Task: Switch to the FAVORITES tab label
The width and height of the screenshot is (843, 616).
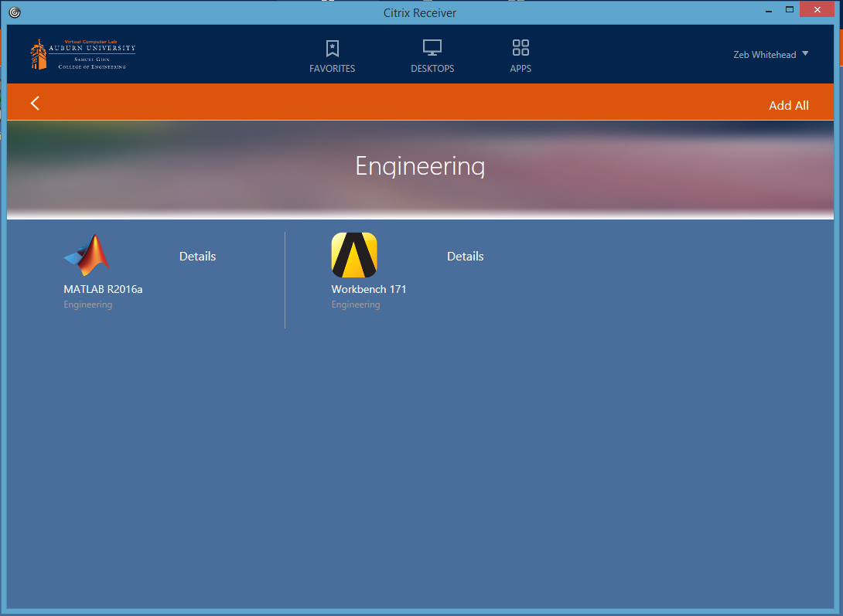Action: [x=332, y=69]
